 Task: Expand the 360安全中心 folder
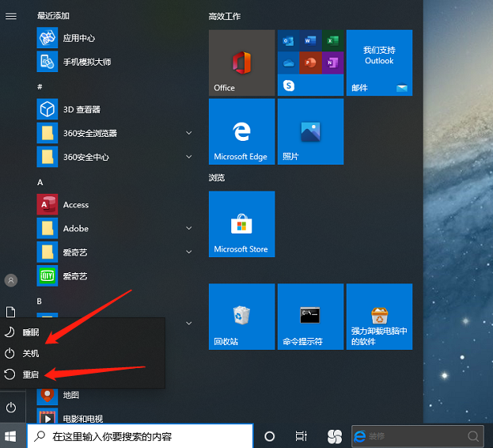click(x=189, y=157)
